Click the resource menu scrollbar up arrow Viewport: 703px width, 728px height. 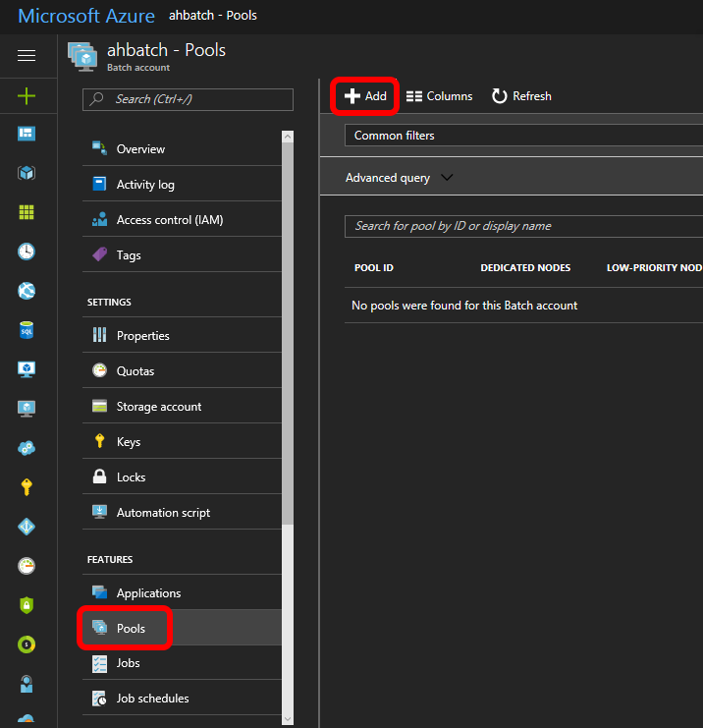(288, 137)
